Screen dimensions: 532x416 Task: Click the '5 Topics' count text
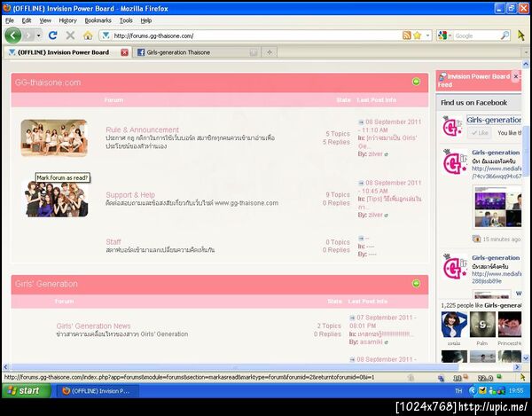pos(338,134)
